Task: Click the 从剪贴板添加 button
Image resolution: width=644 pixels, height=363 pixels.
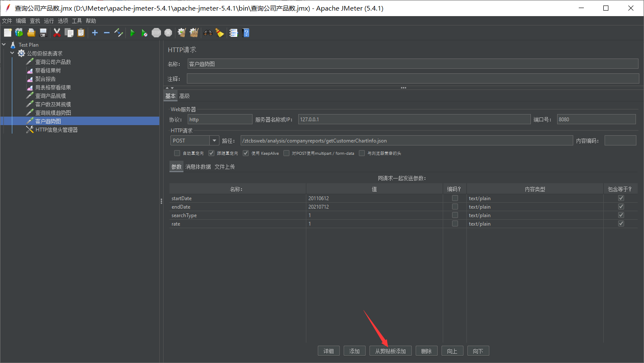Action: tap(390, 351)
